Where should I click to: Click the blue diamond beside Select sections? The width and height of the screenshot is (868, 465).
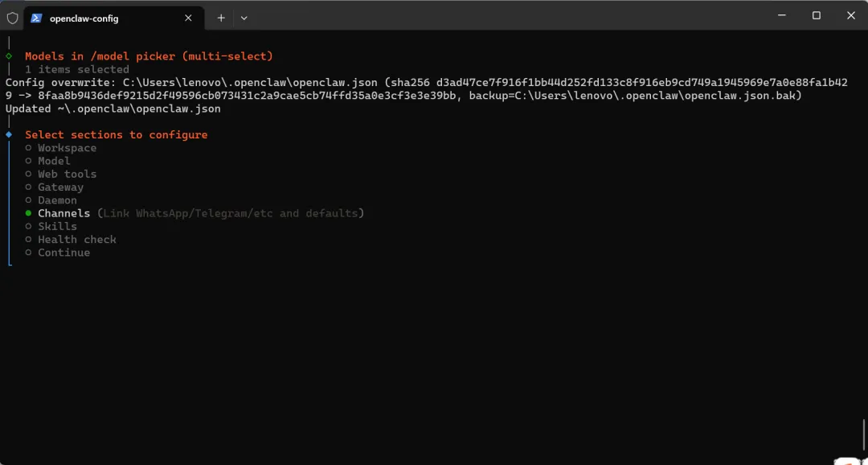(x=9, y=134)
